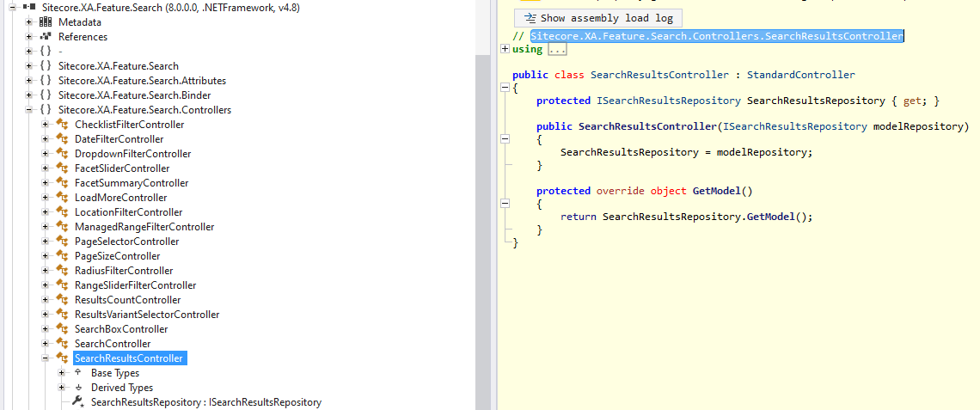Viewport: 980px width, 410px height.
Task: Expand the "-" empty namespace node
Action: coord(28,52)
